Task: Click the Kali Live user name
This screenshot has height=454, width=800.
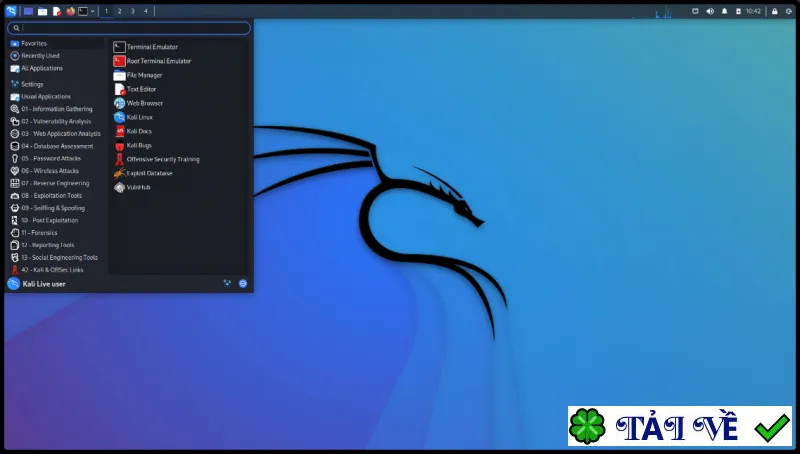Action: pos(44,284)
